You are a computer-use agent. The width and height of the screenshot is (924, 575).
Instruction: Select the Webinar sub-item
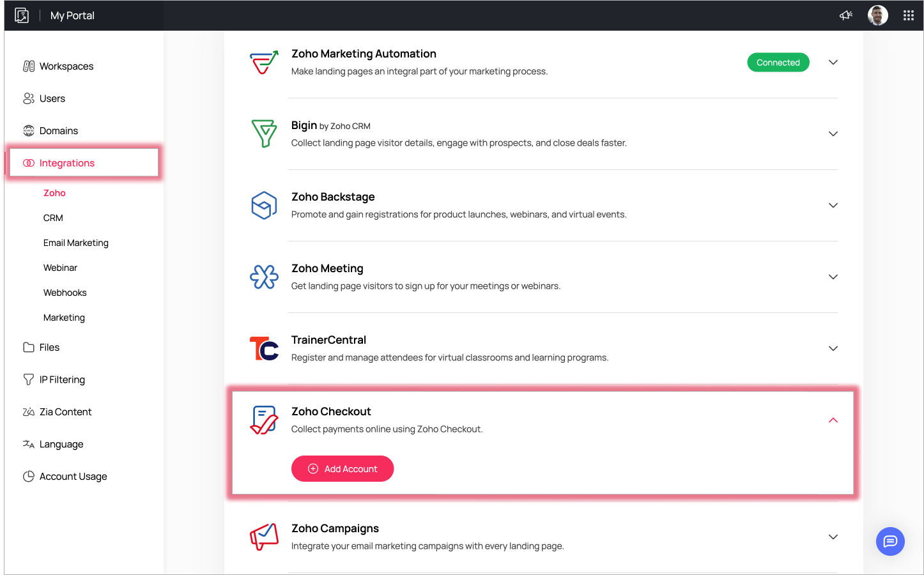coord(60,268)
